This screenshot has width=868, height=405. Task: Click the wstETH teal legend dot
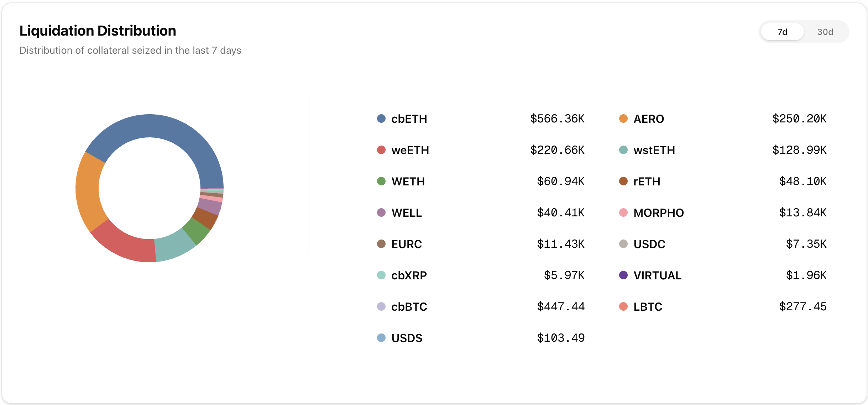click(x=623, y=150)
